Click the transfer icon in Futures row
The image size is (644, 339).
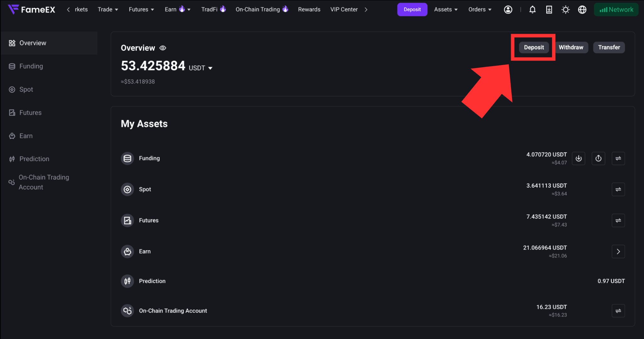[x=618, y=221]
